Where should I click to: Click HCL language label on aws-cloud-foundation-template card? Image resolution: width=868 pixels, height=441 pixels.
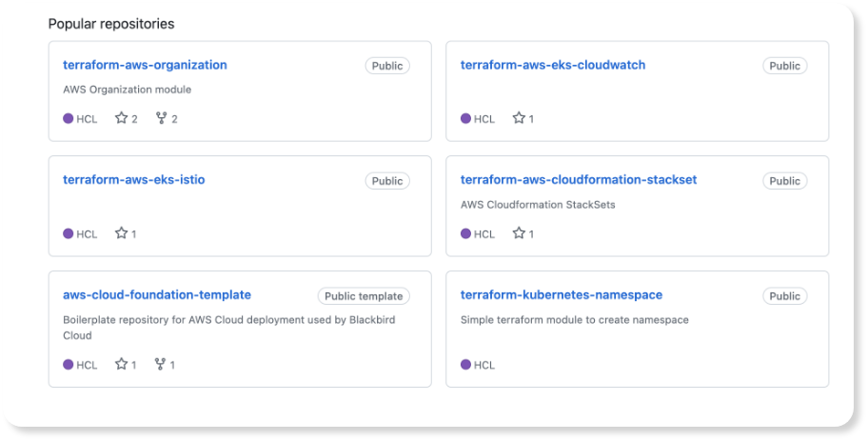click(87, 365)
